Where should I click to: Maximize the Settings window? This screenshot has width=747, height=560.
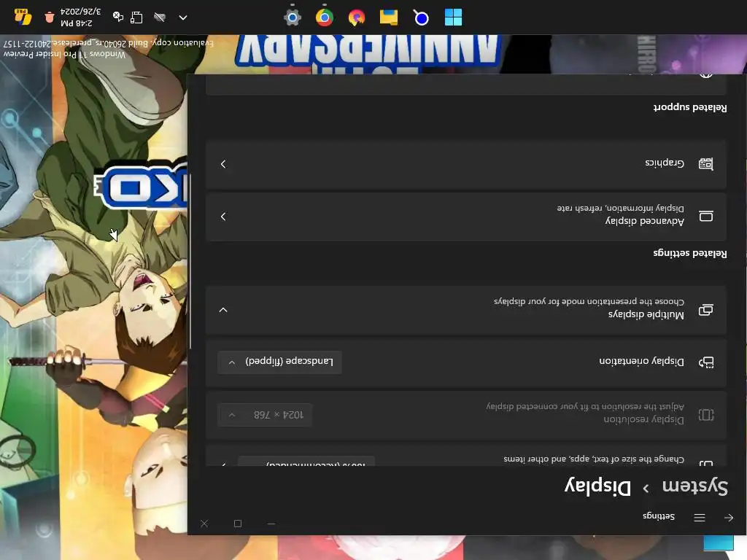238,524
